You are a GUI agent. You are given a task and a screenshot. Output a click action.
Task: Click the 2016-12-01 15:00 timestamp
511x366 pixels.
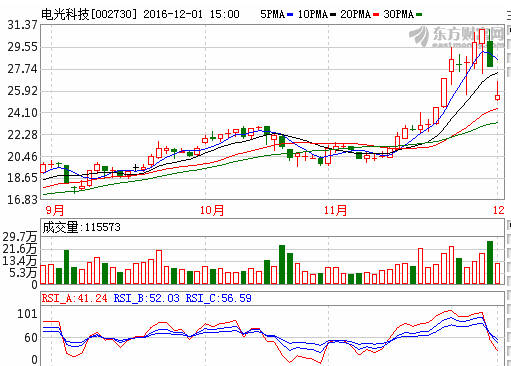click(x=191, y=14)
